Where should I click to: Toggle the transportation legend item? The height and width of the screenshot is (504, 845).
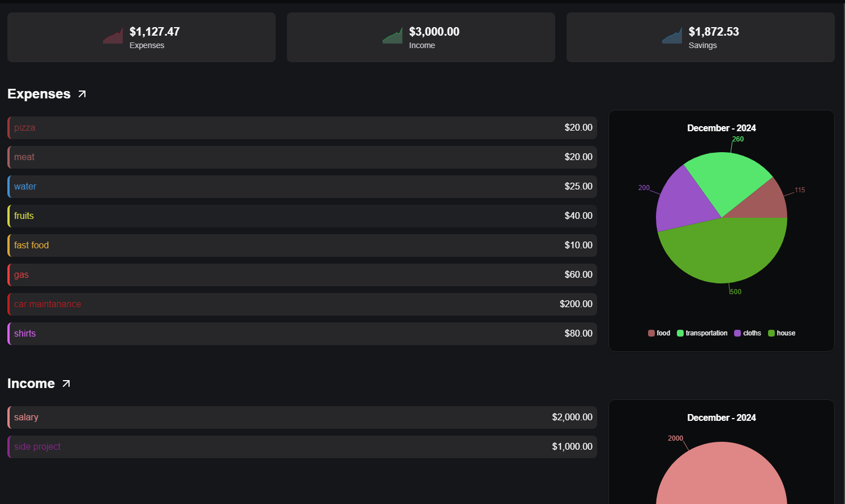click(x=702, y=333)
